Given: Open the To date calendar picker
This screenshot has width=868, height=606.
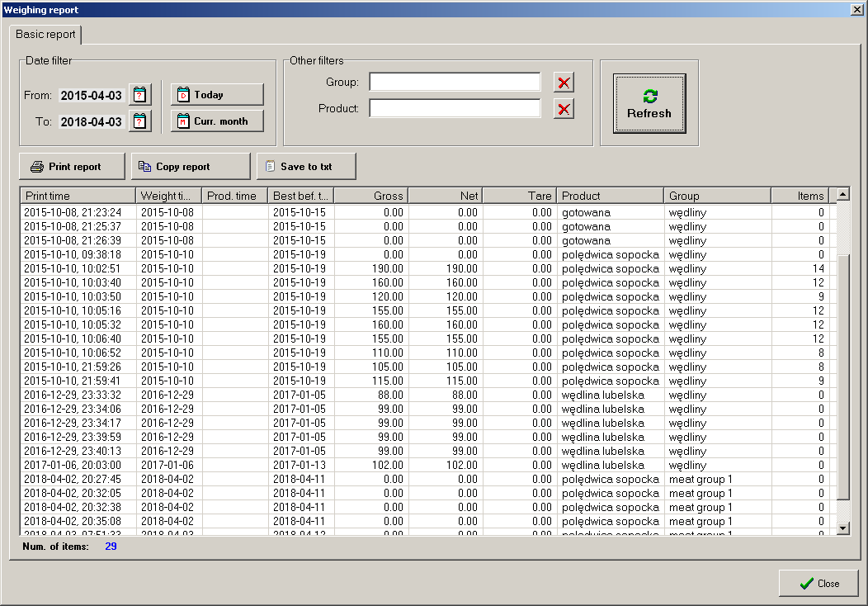Looking at the screenshot, I should coord(140,121).
